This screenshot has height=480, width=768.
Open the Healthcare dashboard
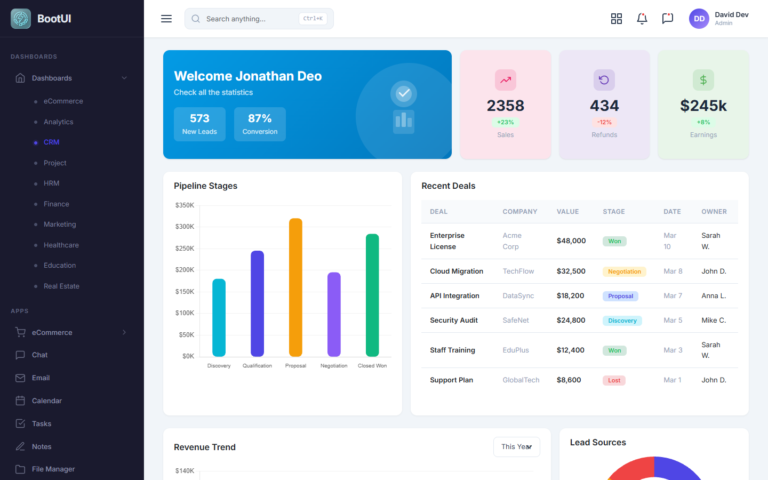61,245
